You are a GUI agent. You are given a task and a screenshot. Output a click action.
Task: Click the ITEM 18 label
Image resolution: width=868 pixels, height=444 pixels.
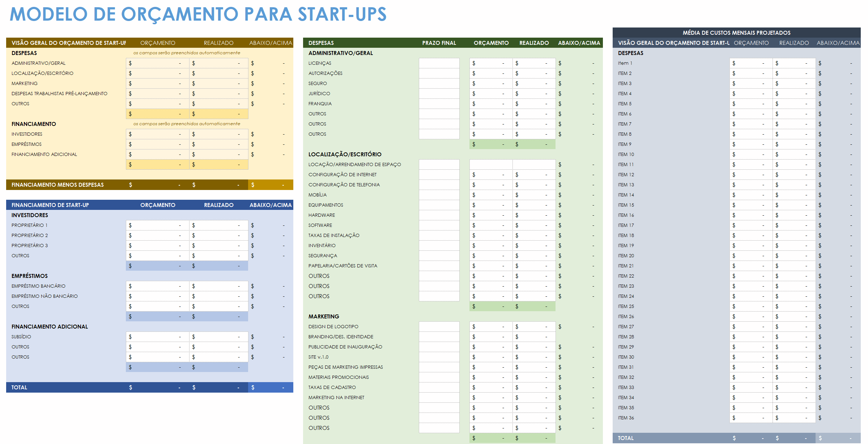click(626, 236)
